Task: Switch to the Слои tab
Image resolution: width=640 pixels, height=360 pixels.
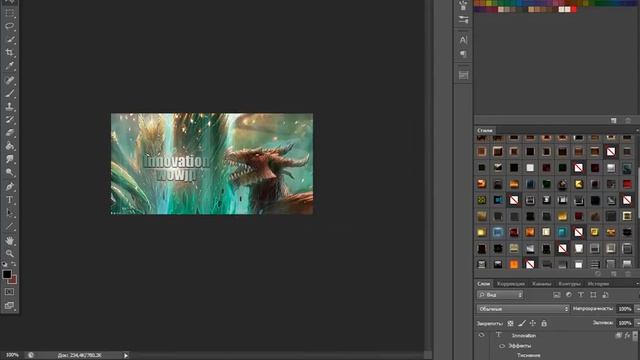Action: pyautogui.click(x=484, y=284)
